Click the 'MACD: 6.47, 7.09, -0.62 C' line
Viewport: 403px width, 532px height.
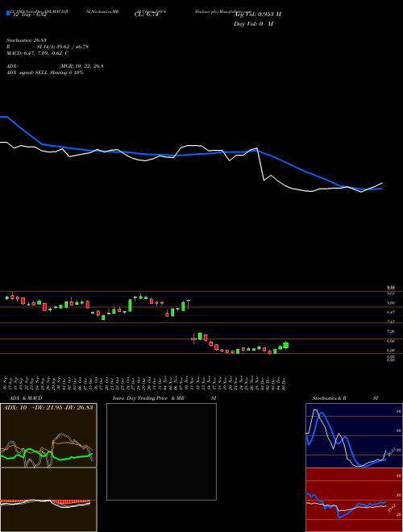[37, 53]
